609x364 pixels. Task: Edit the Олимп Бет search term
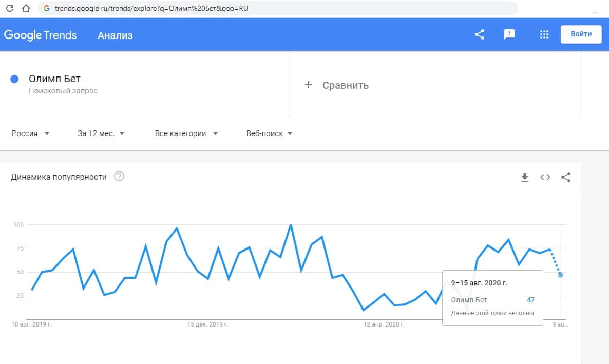[54, 79]
